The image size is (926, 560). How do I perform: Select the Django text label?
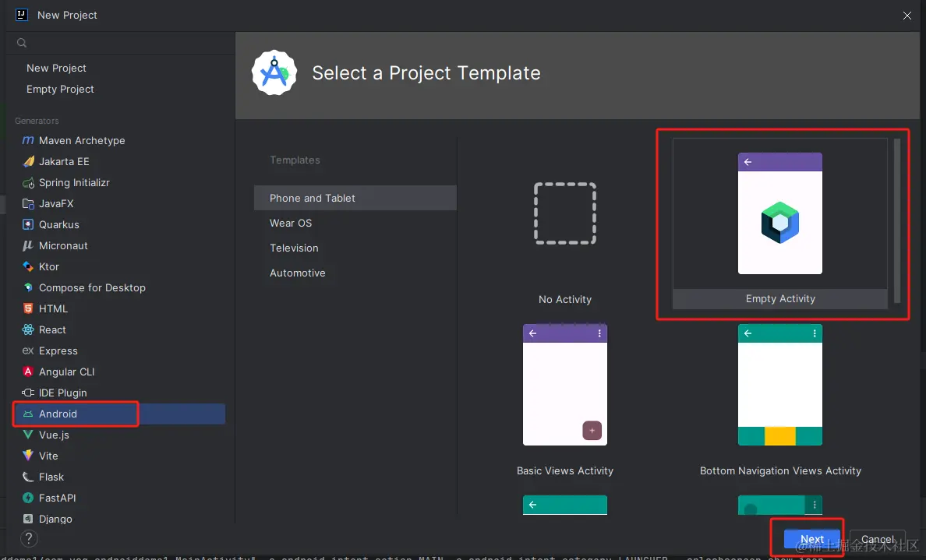pos(55,519)
